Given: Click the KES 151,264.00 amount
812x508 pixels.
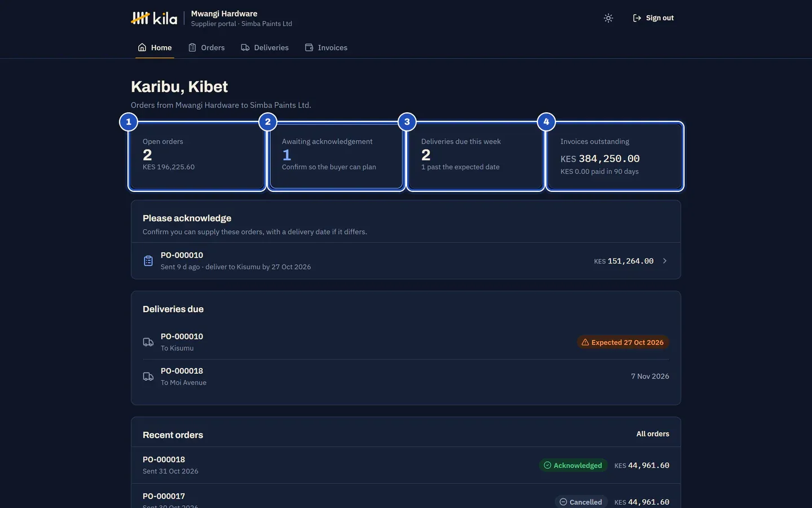Looking at the screenshot, I should tap(624, 261).
